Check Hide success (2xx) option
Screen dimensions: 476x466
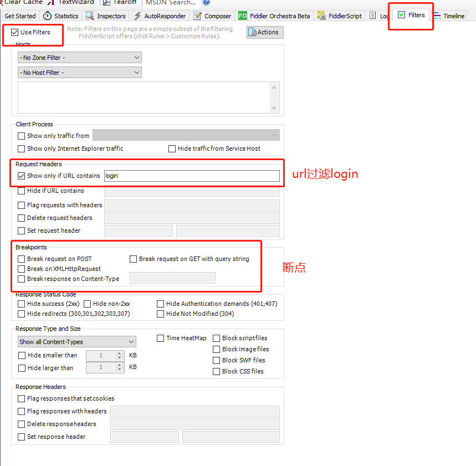pos(22,304)
